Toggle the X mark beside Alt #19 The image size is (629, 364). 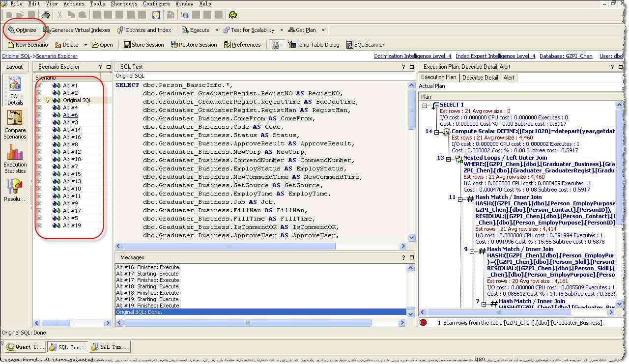(x=39, y=225)
